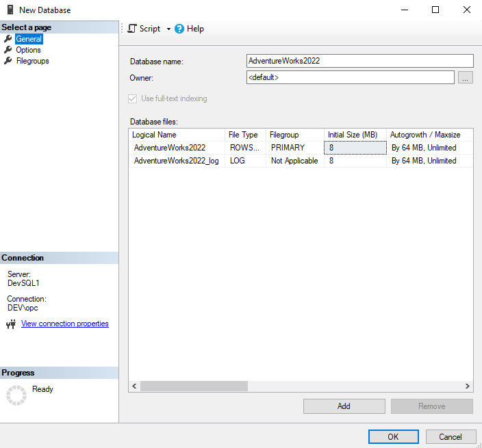
Task: Select the AdventureWorks2022_log logical name cell
Action: (177, 161)
